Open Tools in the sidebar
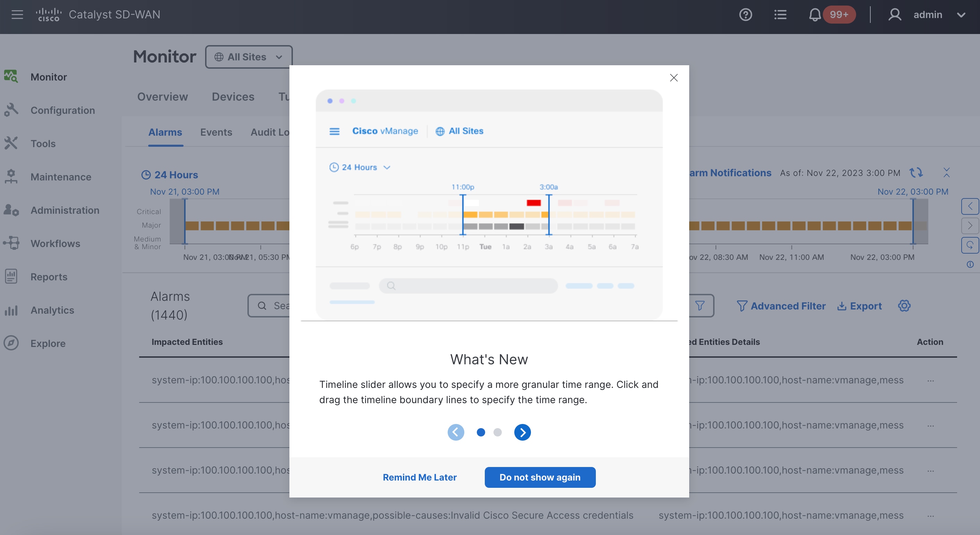This screenshot has height=535, width=980. click(x=43, y=143)
